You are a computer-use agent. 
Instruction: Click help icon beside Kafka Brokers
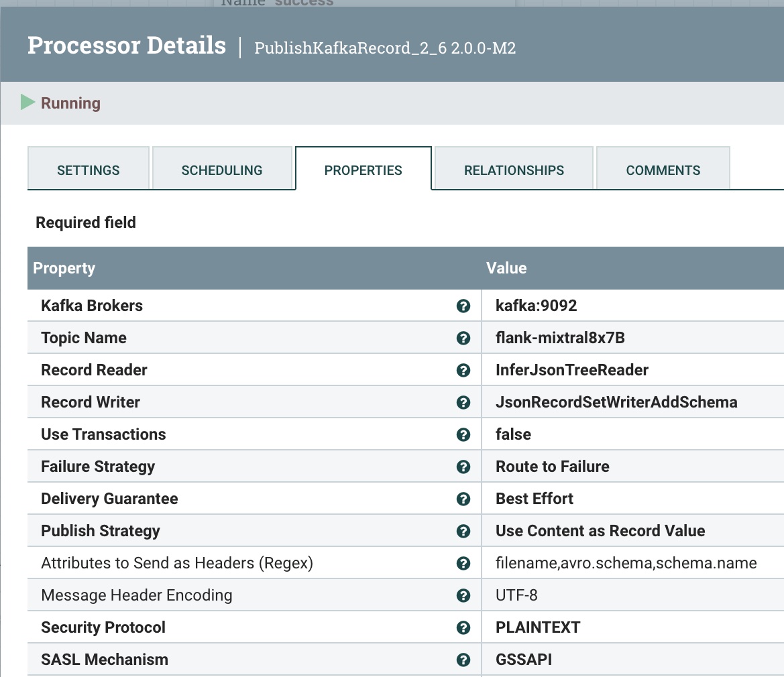tap(463, 306)
